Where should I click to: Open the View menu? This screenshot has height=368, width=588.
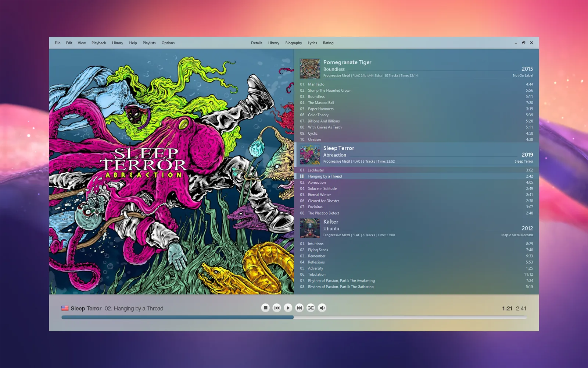tap(82, 43)
